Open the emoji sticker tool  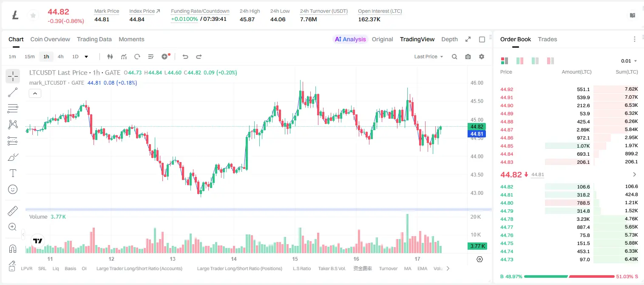13,189
